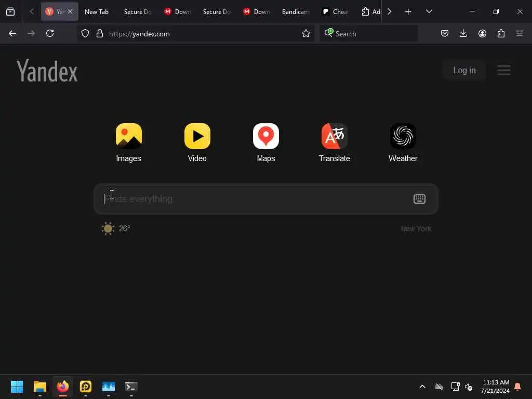Open the terminal app in taskbar

(x=131, y=387)
